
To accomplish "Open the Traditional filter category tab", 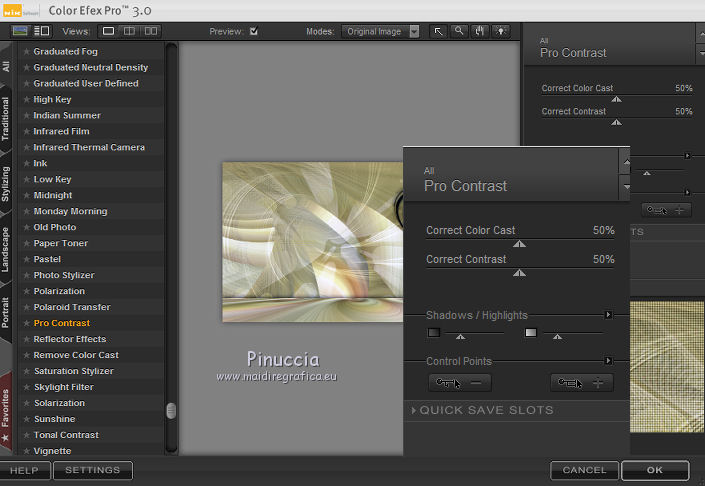I will click(5, 119).
